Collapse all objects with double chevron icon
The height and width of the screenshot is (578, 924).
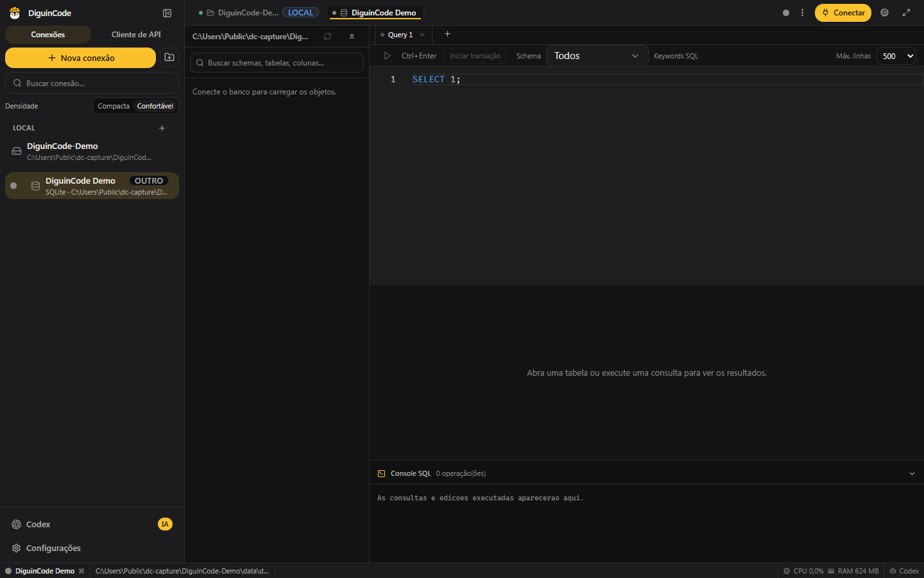coord(352,37)
